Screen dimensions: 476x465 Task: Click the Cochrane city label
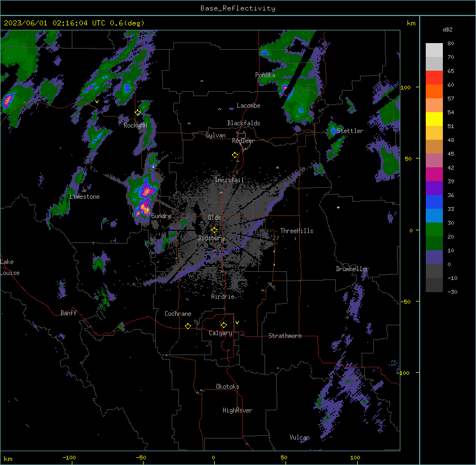[x=178, y=314]
